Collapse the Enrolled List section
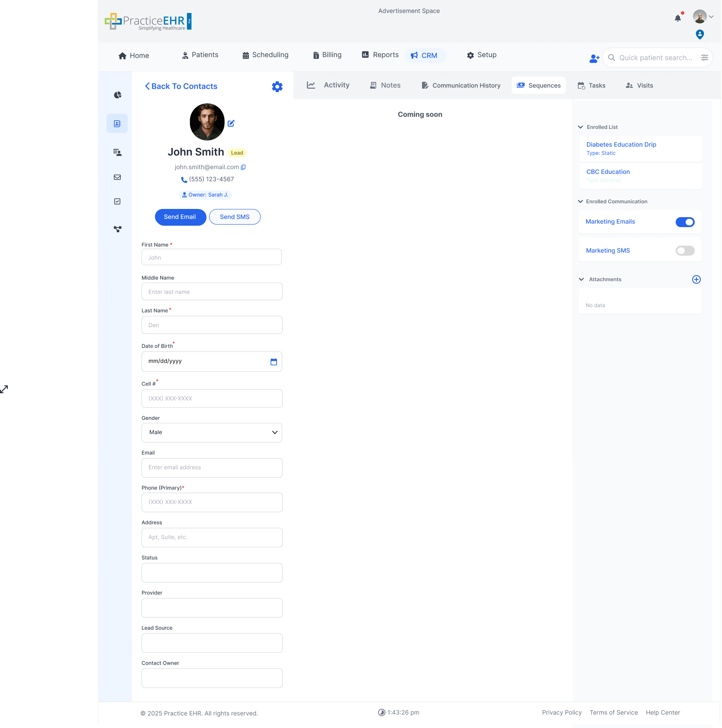The image size is (722, 728). coord(580,127)
